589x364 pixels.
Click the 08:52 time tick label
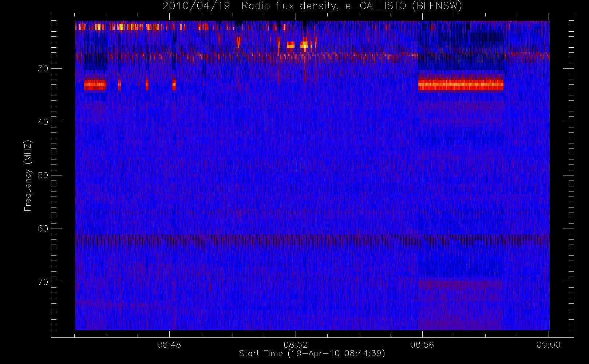pyautogui.click(x=296, y=345)
